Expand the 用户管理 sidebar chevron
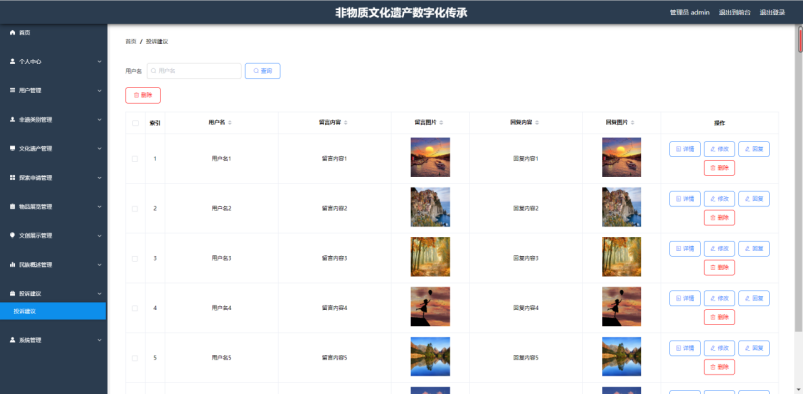The height and width of the screenshot is (394, 803). 99,91
